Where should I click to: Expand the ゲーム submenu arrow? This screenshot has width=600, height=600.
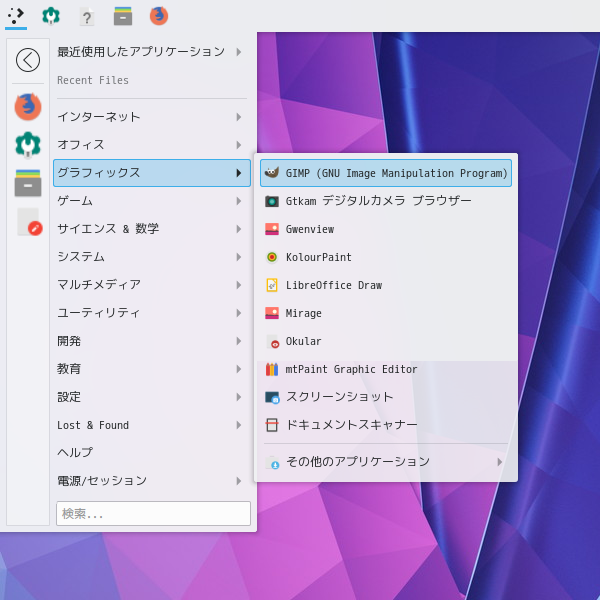[239, 201]
